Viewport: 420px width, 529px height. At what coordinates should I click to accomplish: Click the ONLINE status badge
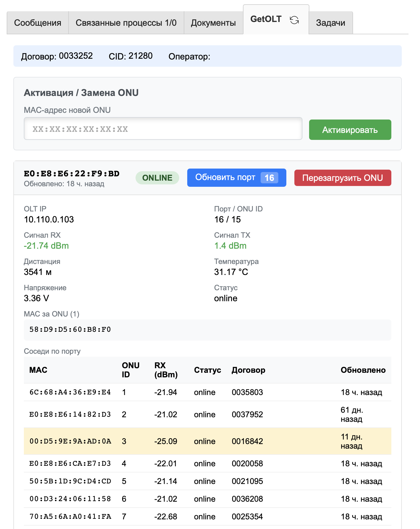click(157, 178)
